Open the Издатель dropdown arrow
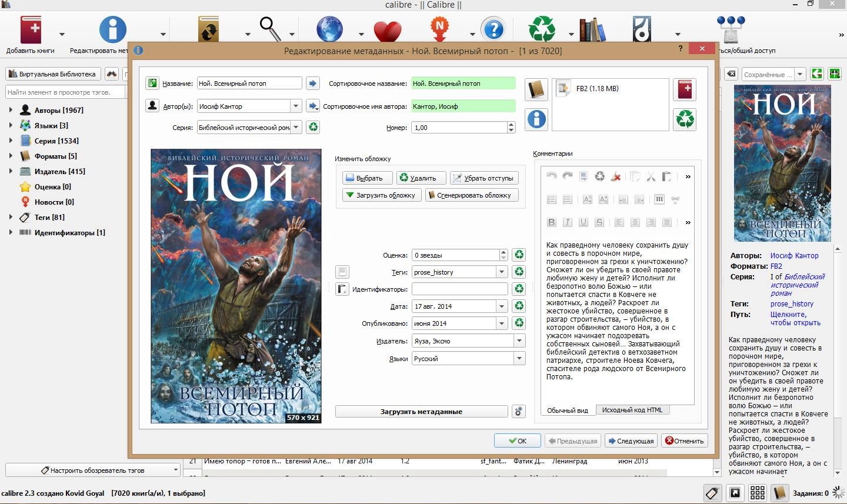 [519, 341]
